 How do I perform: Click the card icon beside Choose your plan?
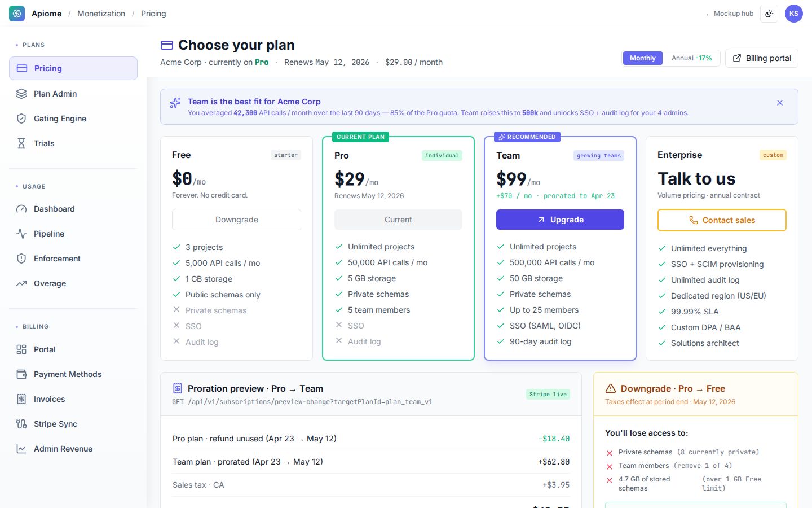(167, 45)
